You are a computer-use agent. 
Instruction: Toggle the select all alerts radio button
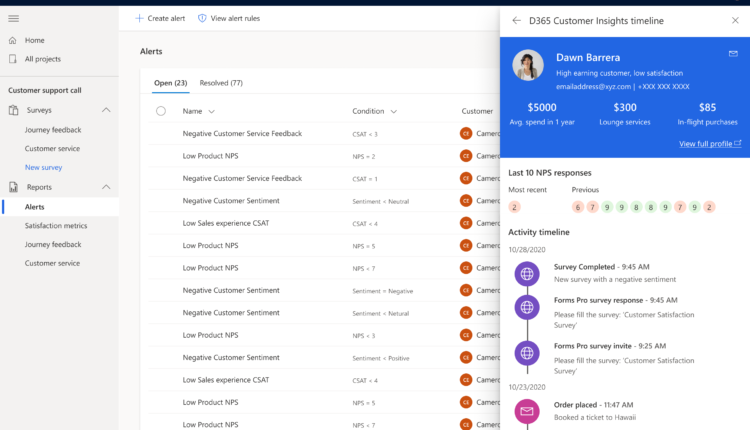click(161, 111)
